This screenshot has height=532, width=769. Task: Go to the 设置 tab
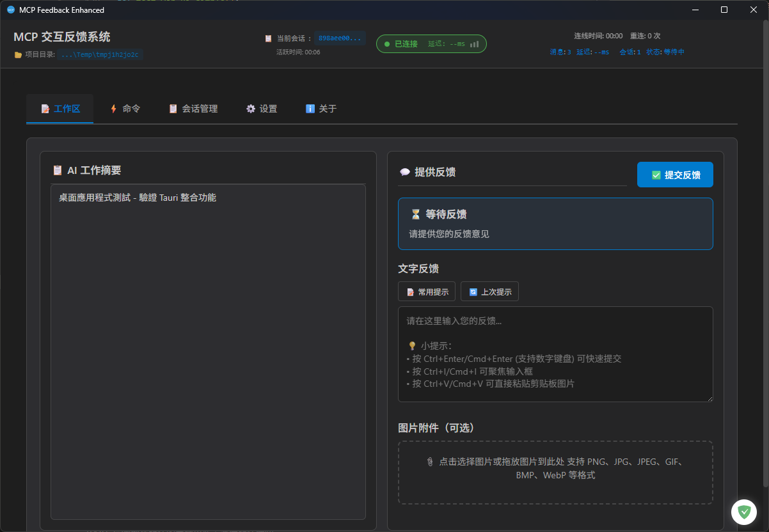click(x=262, y=109)
